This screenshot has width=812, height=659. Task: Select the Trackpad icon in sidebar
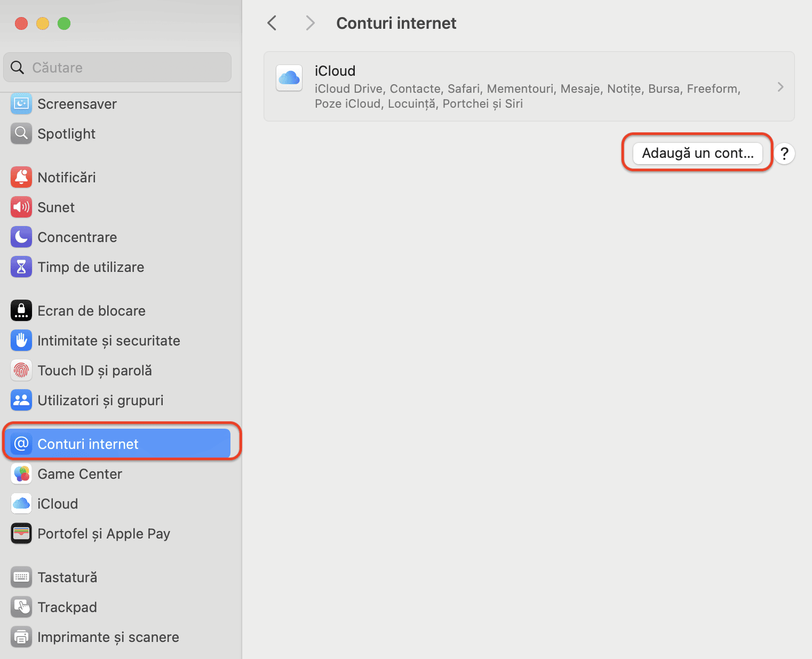pos(21,607)
